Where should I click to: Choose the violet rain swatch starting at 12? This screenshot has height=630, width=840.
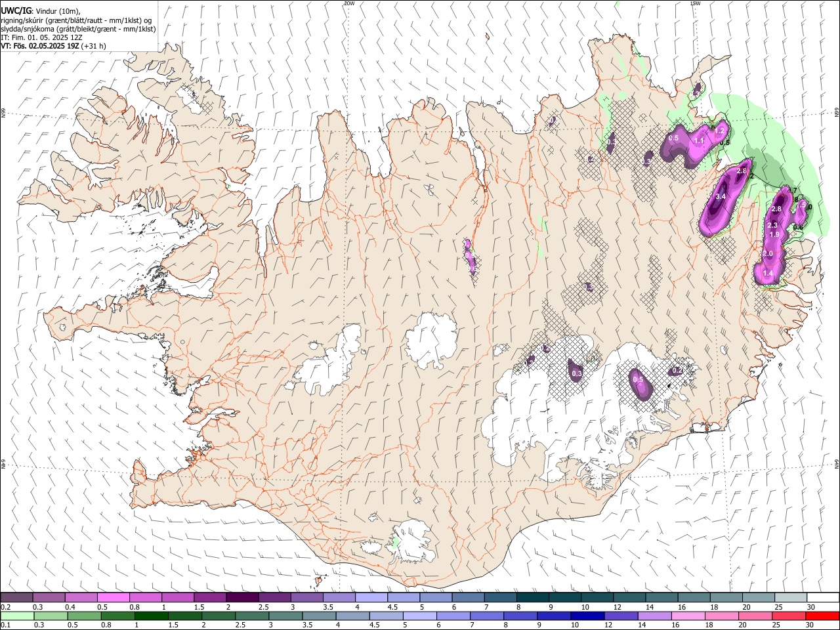(621, 616)
